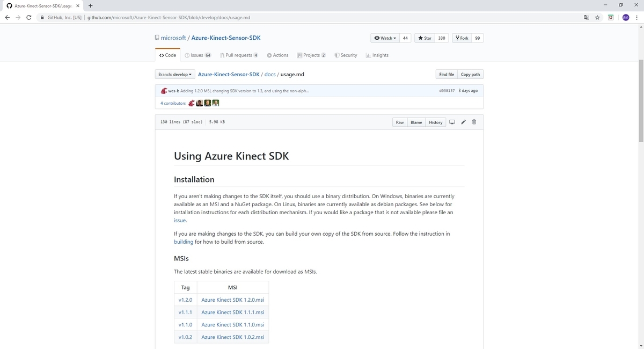
Task: Open the v1.1.1 tag link
Action: pos(185,312)
